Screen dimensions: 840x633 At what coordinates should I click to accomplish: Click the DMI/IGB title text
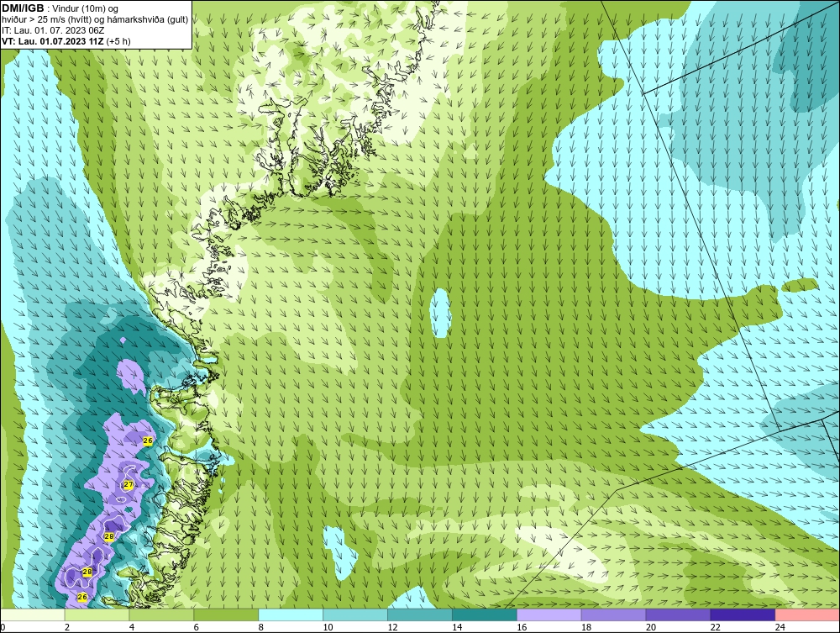pyautogui.click(x=23, y=8)
